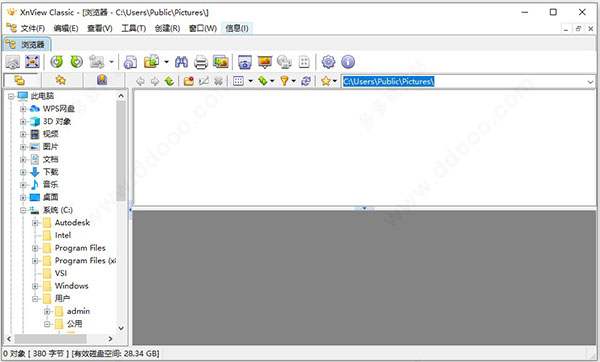Select the Intel folder in tree
This screenshot has height=362, width=600.
click(x=62, y=235)
